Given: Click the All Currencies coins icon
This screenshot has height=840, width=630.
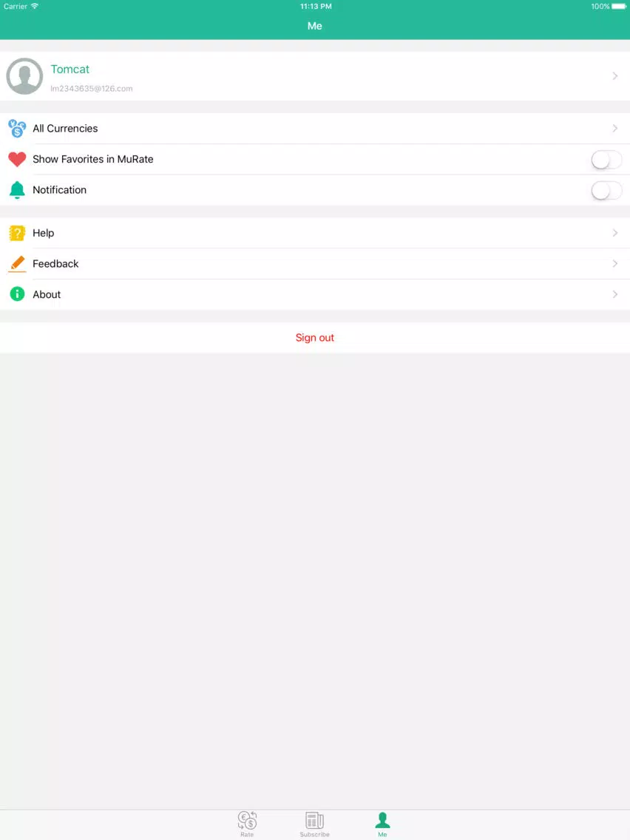Looking at the screenshot, I should pyautogui.click(x=17, y=129).
